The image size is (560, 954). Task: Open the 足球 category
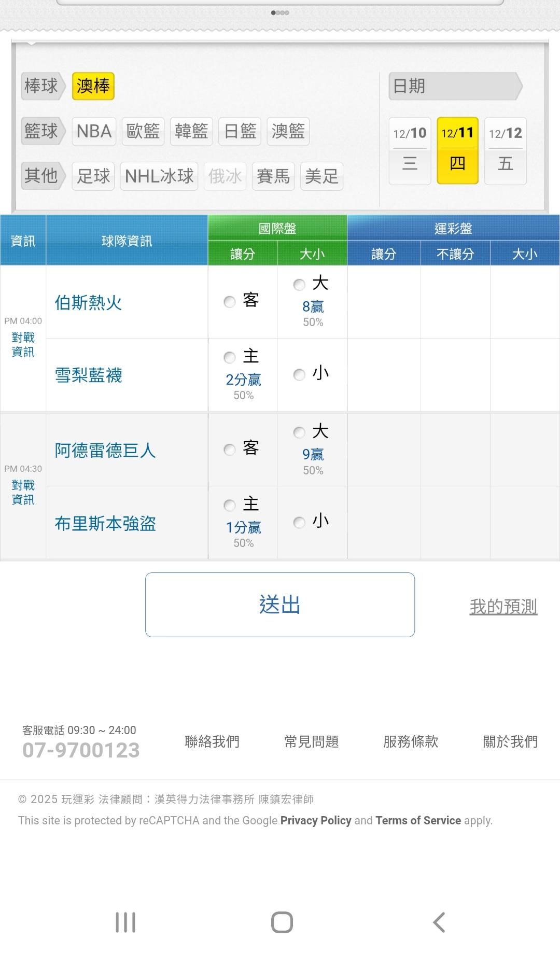point(93,176)
